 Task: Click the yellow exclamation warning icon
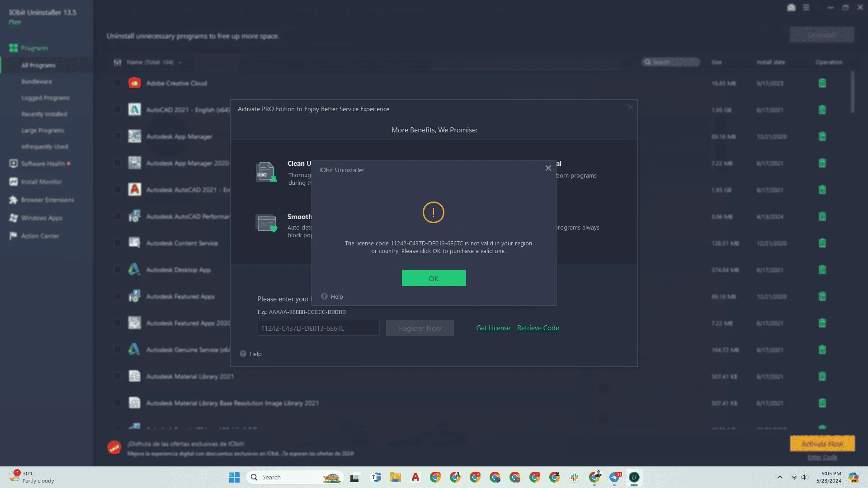click(x=433, y=212)
